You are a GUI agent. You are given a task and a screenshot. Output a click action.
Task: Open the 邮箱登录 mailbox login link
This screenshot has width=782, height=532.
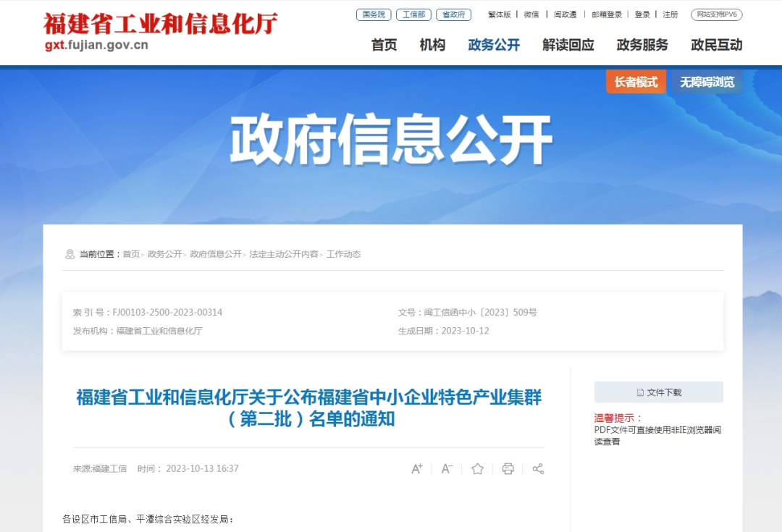[x=607, y=14]
